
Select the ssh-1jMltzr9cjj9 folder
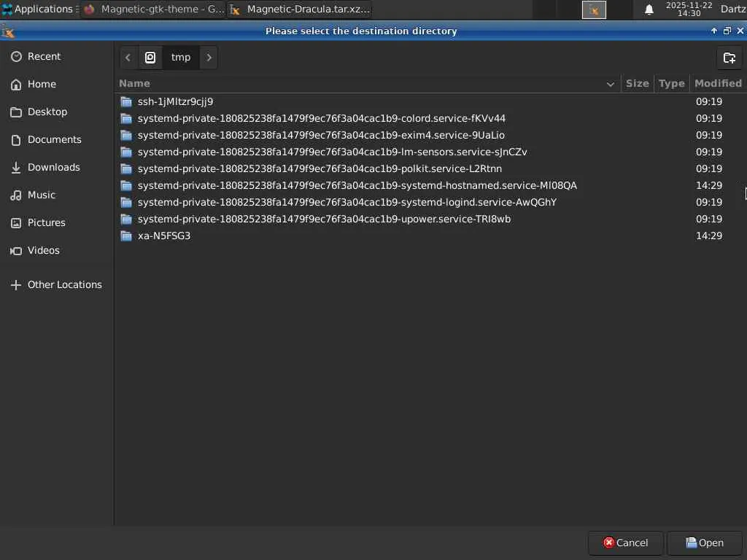[175, 101]
